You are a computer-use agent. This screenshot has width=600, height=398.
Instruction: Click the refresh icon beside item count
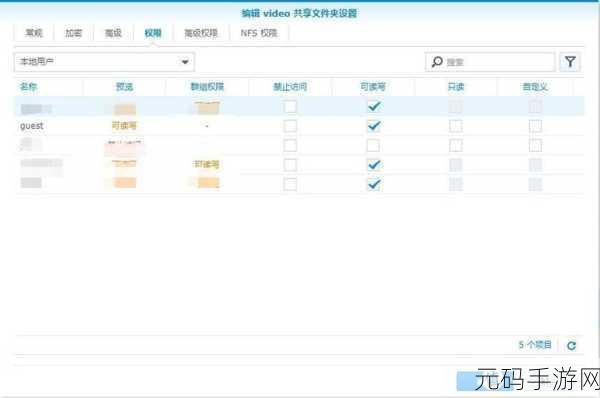tap(571, 346)
